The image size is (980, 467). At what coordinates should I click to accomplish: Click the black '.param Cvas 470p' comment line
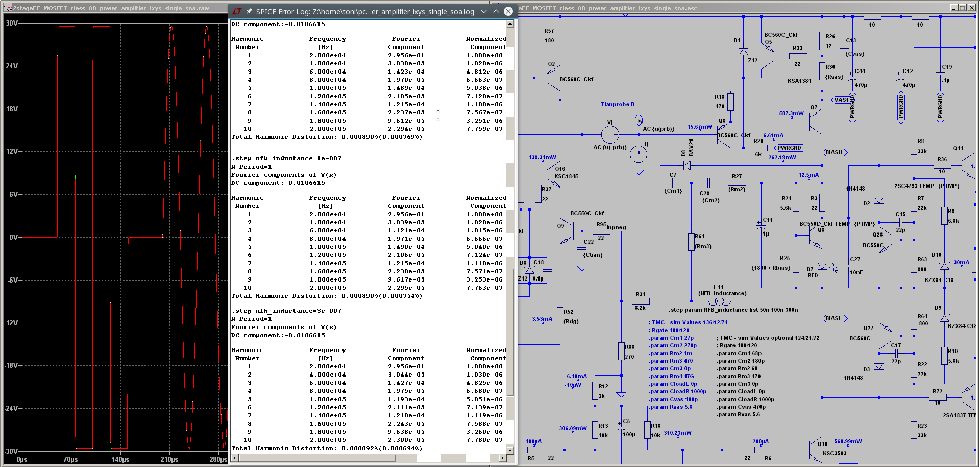[x=741, y=407]
